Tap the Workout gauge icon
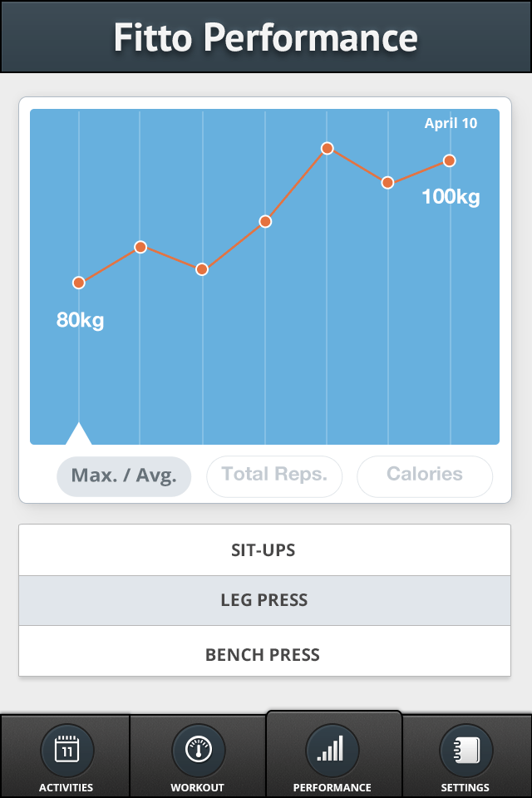The height and width of the screenshot is (798, 532). tap(198, 751)
